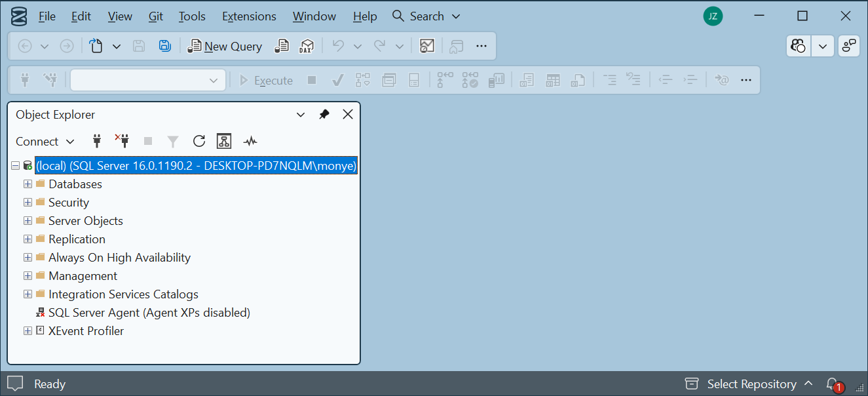Click the Navigate Backward arrow icon

click(25, 46)
